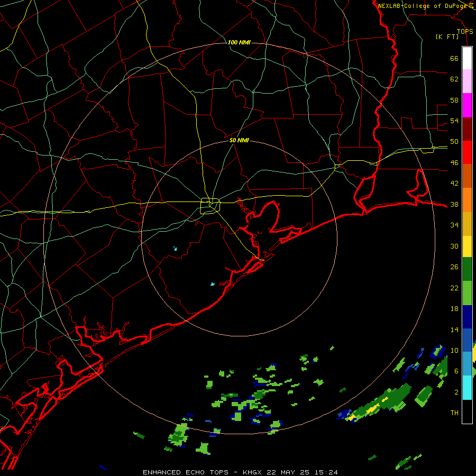Click the "50" legend value beside the color bar

tap(454, 141)
